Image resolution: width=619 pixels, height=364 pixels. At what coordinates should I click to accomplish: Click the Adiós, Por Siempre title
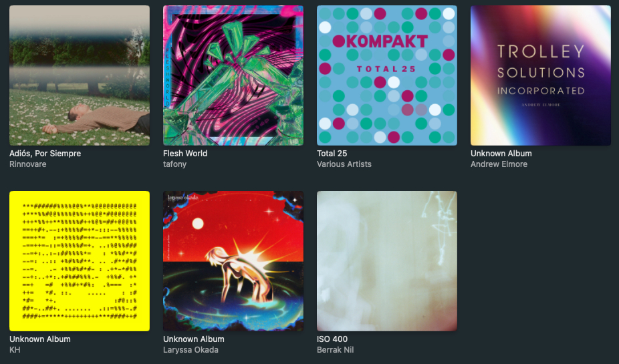point(45,154)
